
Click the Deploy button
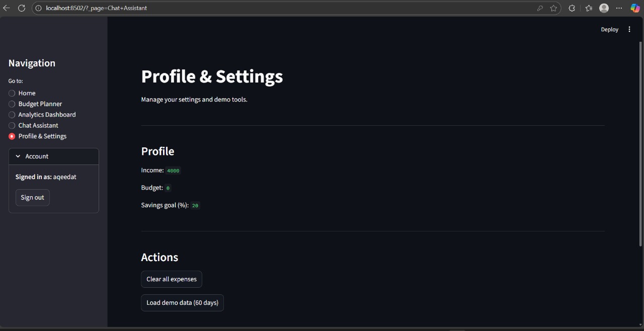tap(609, 29)
